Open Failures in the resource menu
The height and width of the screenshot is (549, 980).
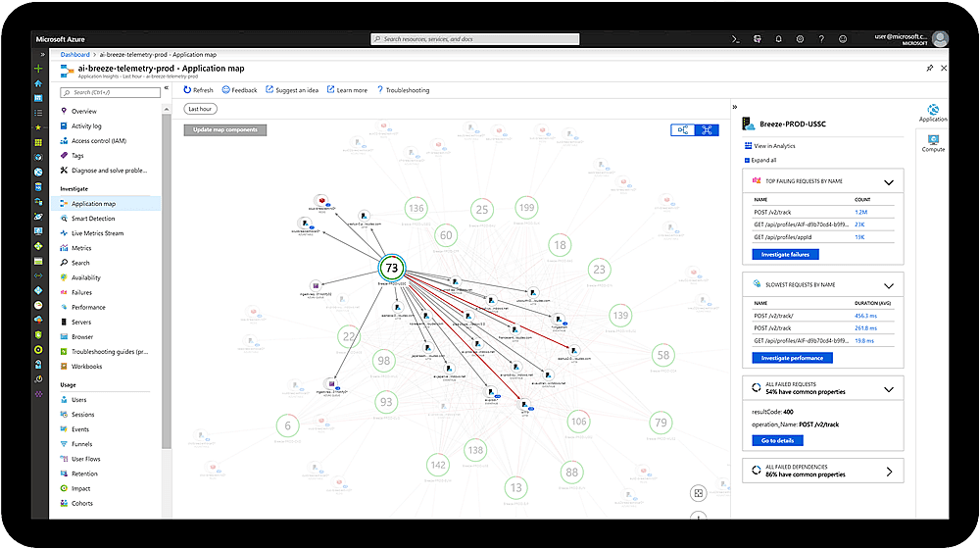click(x=81, y=292)
